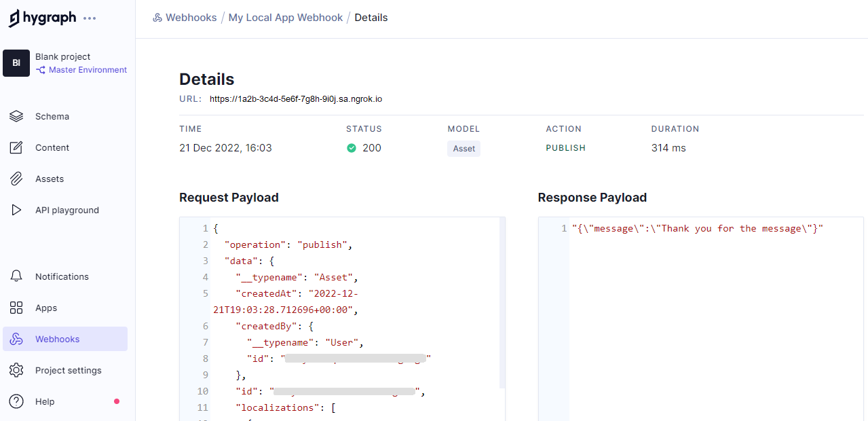
Task: Open Project settings via the gear icon
Action: (69, 370)
